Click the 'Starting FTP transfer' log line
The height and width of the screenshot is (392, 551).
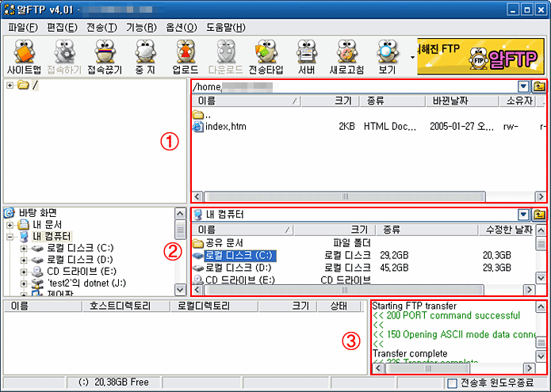(415, 306)
